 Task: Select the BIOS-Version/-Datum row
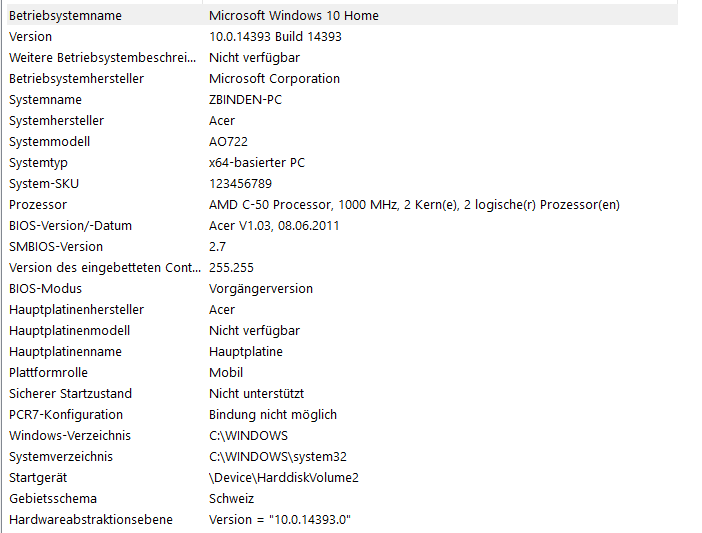(342, 226)
